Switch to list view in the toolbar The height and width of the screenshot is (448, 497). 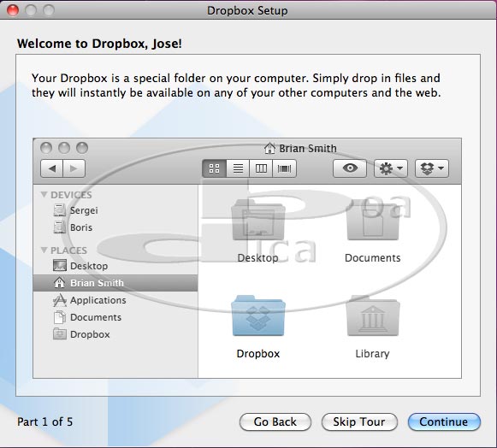coord(238,168)
